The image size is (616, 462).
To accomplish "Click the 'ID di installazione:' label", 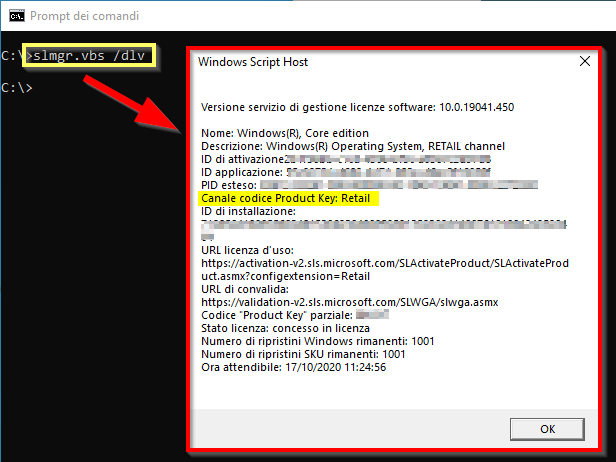I will coord(248,211).
